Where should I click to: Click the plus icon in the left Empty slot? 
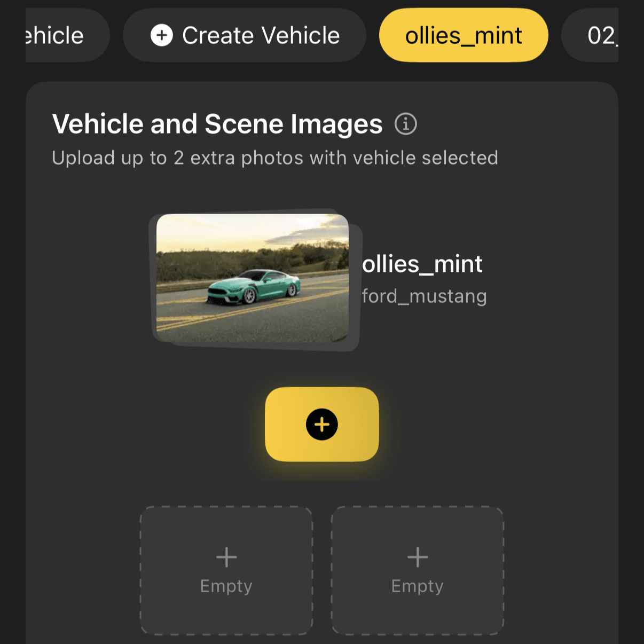pyautogui.click(x=226, y=557)
